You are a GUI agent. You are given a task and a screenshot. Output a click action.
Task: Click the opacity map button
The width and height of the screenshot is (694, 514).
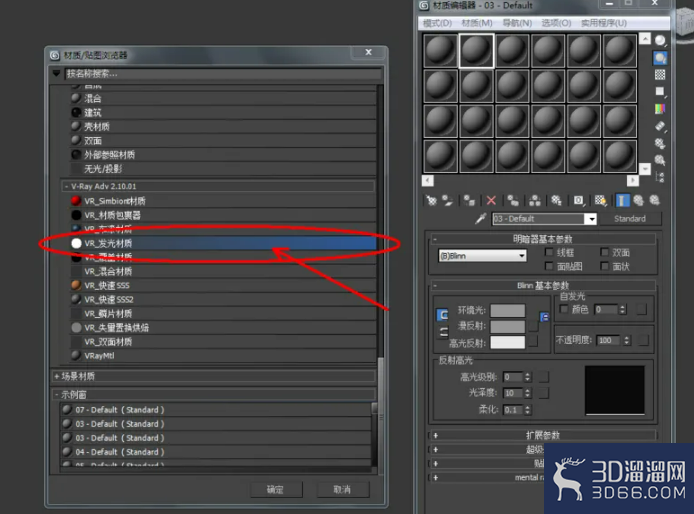643,340
